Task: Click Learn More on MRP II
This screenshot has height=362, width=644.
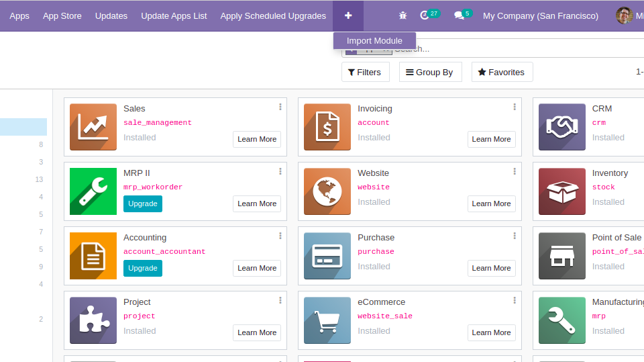Action: (257, 203)
